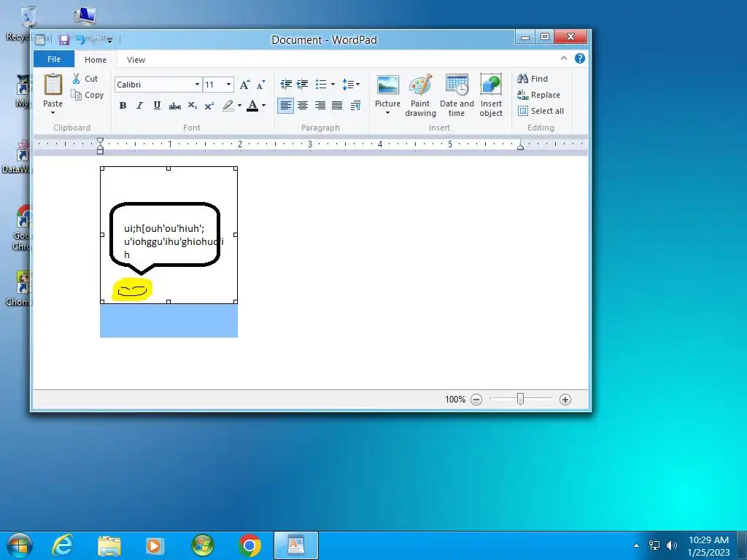
Task: Insert Date and time
Action: pyautogui.click(x=457, y=96)
